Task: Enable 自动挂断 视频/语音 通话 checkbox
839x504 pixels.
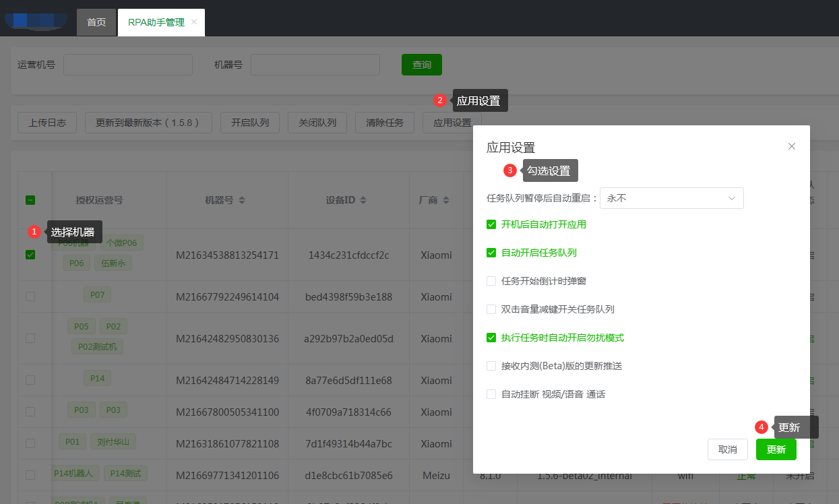Action: (x=491, y=394)
